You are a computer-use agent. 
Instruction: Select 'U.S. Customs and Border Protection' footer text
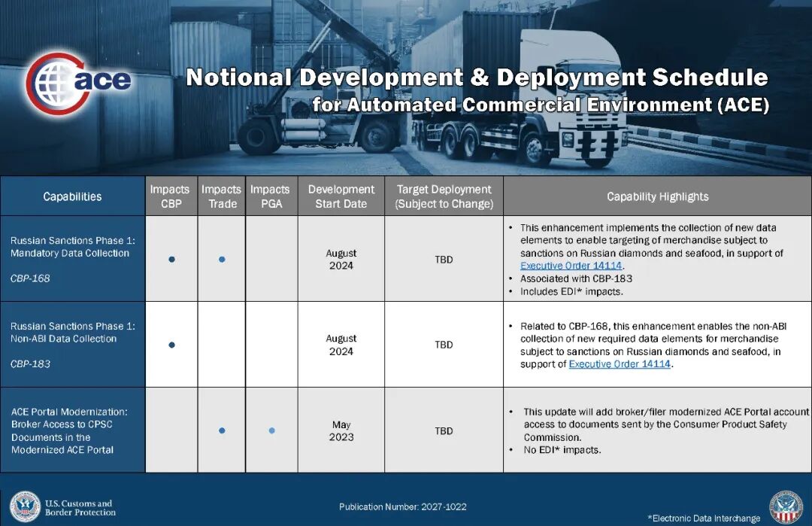pos(80,508)
